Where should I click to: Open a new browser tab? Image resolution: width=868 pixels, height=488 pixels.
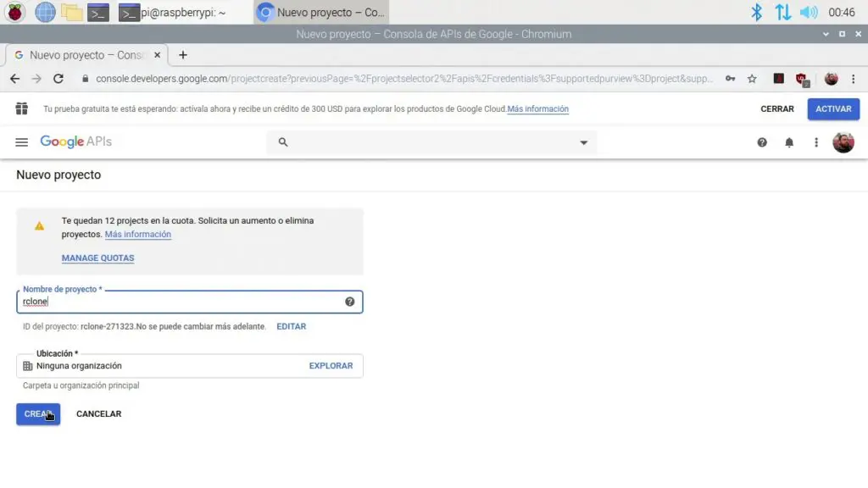(182, 55)
